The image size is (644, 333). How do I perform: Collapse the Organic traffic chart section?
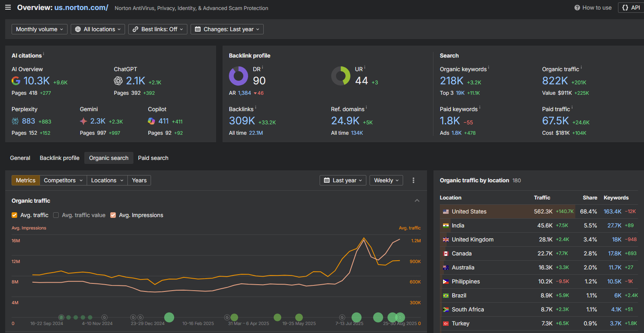tap(417, 201)
